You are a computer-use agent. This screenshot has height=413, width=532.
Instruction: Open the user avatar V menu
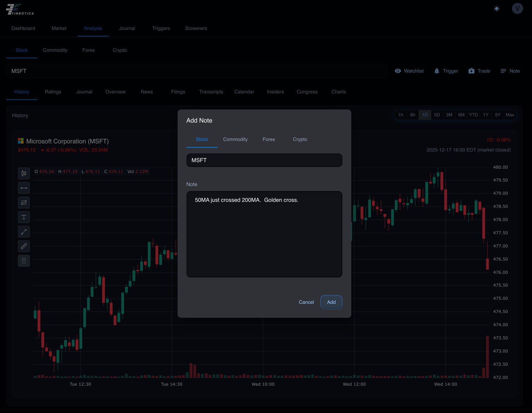pyautogui.click(x=517, y=9)
